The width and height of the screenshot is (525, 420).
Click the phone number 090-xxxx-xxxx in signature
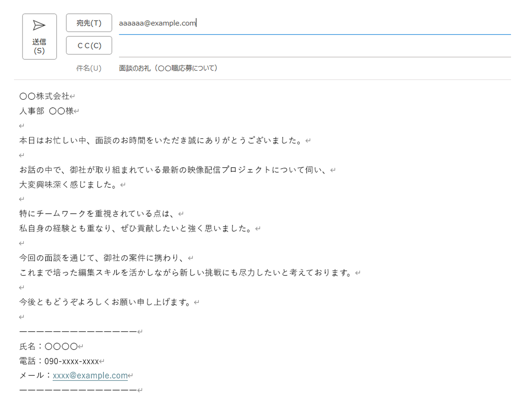72,361
